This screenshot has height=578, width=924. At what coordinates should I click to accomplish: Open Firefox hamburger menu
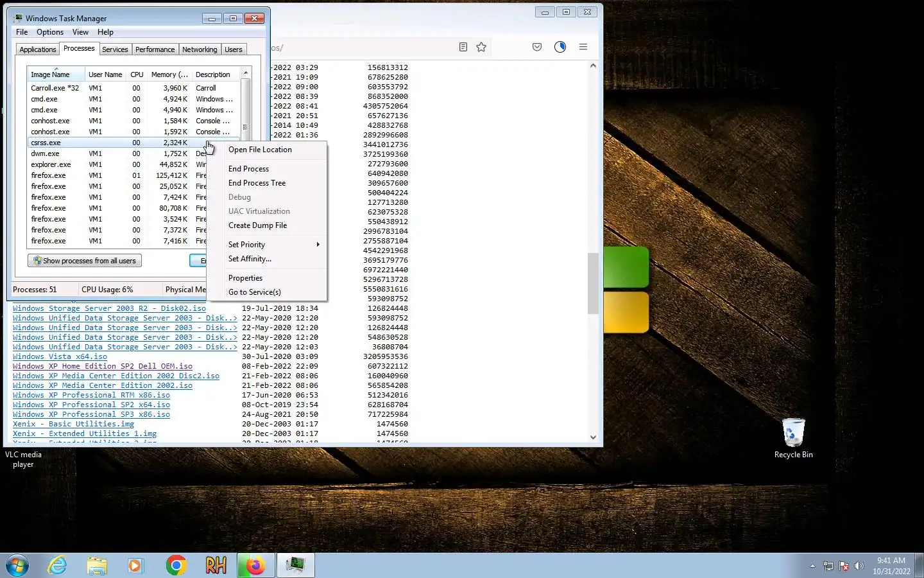[583, 47]
